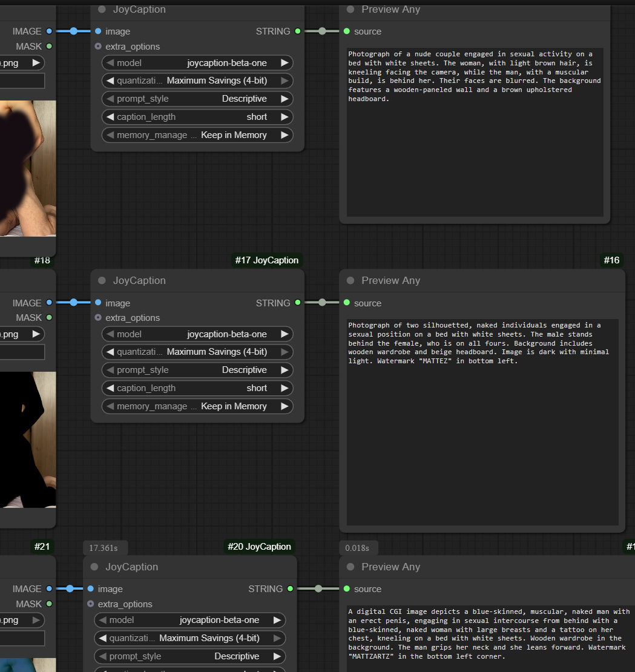The height and width of the screenshot is (672, 635).
Task: Click the blue link midpoint feeding node #17 image
Action: coord(74,303)
